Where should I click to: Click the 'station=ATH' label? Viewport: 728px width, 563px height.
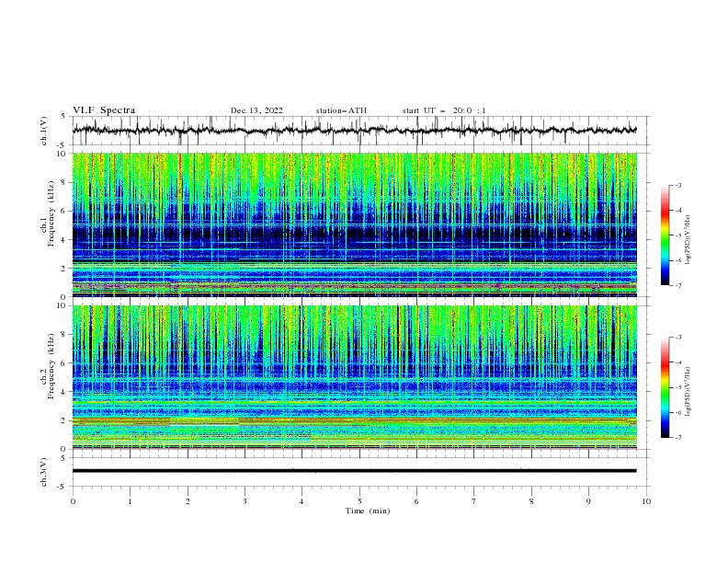coord(341,110)
